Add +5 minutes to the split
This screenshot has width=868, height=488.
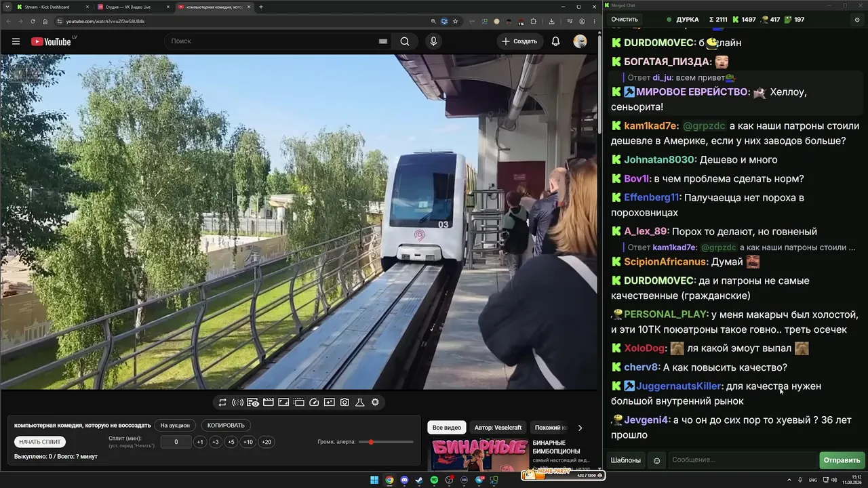(231, 442)
